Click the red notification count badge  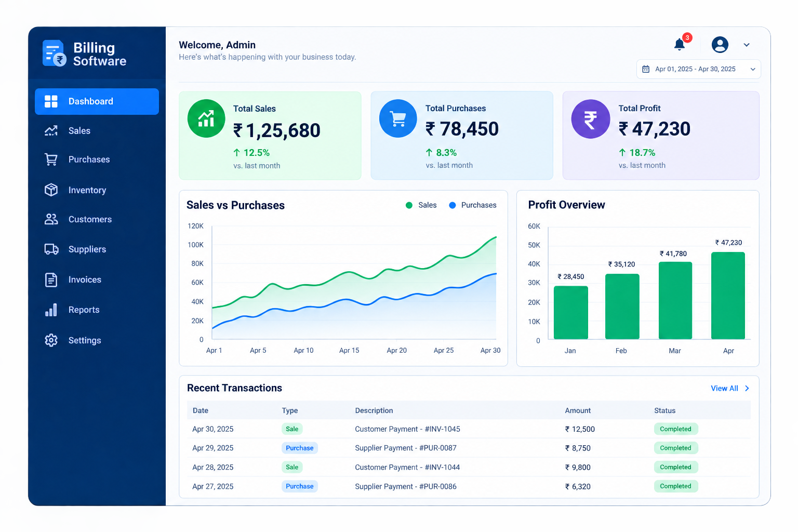pyautogui.click(x=687, y=37)
